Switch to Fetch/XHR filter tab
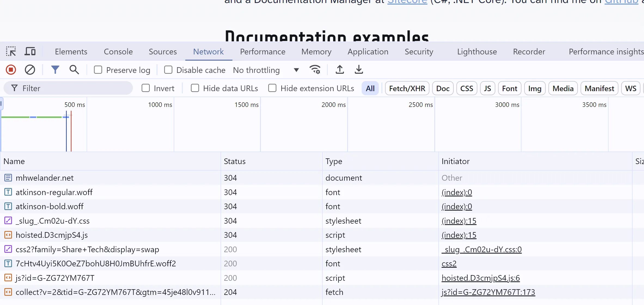 (x=407, y=88)
